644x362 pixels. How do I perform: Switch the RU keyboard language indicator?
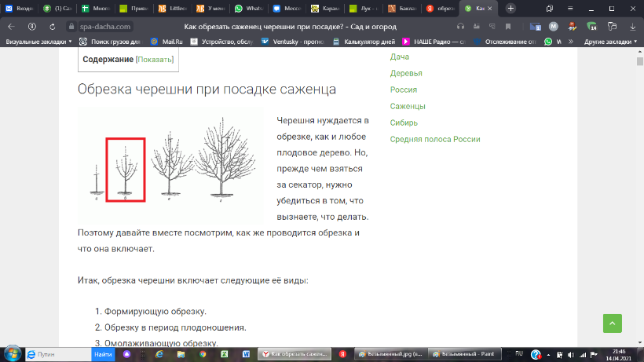pos(519,355)
